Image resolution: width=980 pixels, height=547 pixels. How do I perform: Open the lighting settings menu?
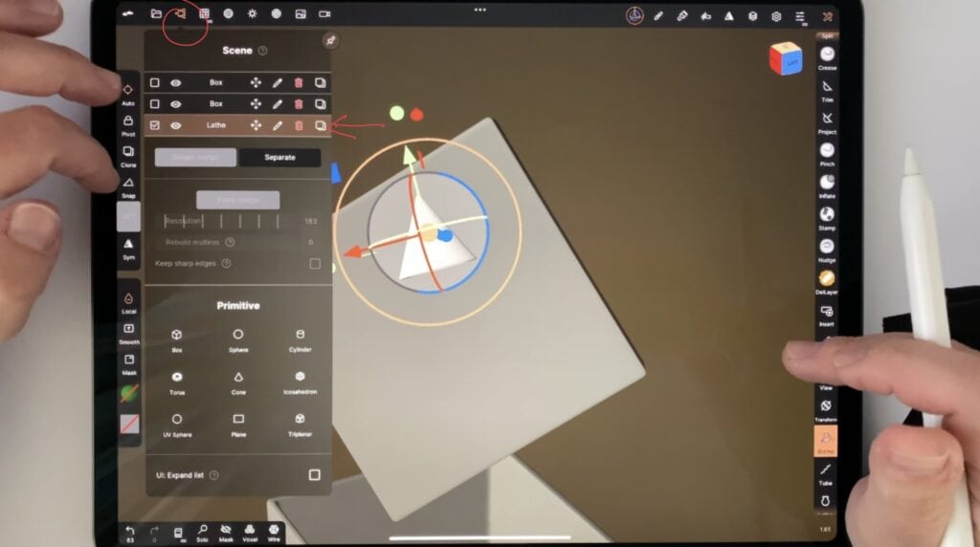click(x=252, y=14)
